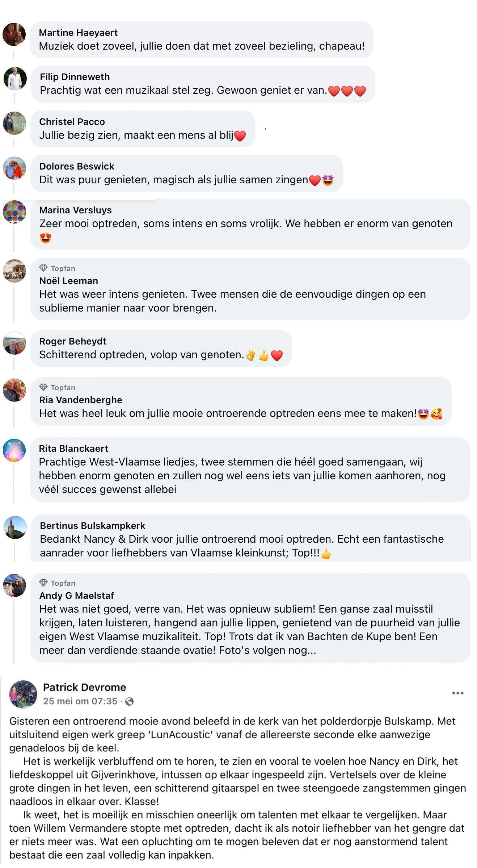The width and height of the screenshot is (477, 868).
Task: Click the public globe icon on post
Action: [129, 702]
